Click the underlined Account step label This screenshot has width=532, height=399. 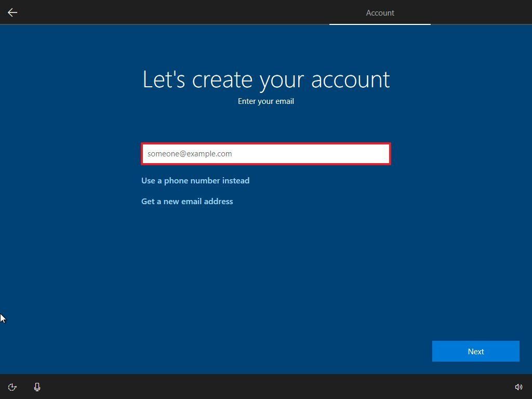380,12
